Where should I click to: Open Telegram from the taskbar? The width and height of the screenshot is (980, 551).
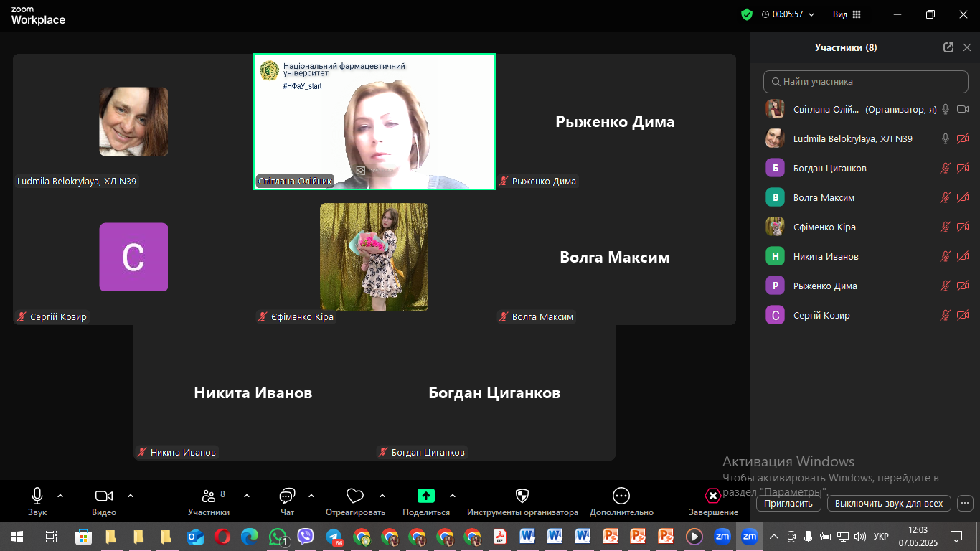click(334, 536)
